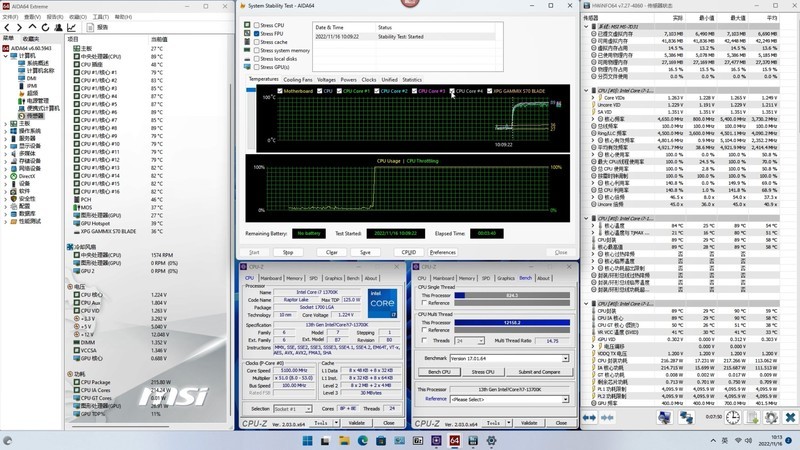The width and height of the screenshot is (800, 450).
Task: Toggle XPG GAMMIX S70 BLADE graph checkbox
Action: click(489, 91)
